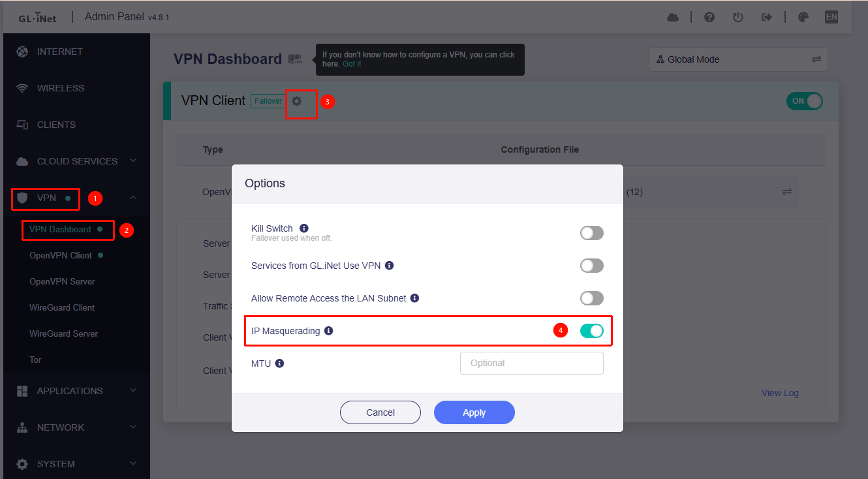
Task: Type in the MTU optional field
Action: pyautogui.click(x=531, y=363)
